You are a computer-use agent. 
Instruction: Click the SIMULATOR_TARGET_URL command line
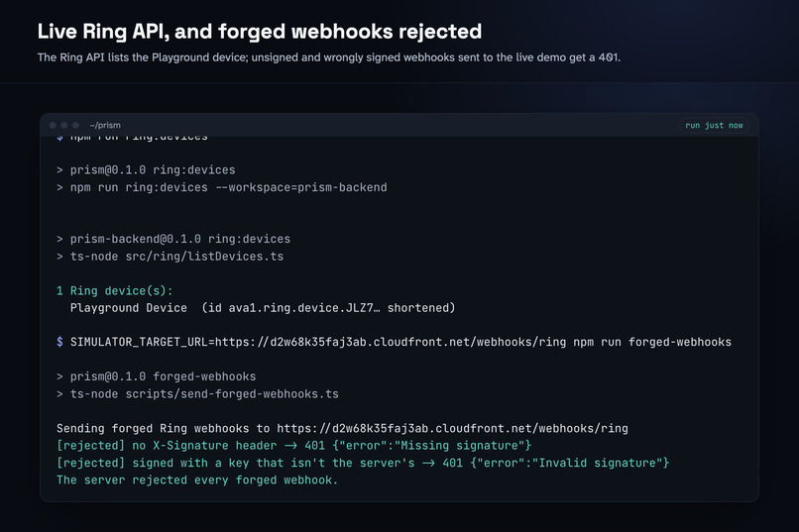click(x=394, y=342)
